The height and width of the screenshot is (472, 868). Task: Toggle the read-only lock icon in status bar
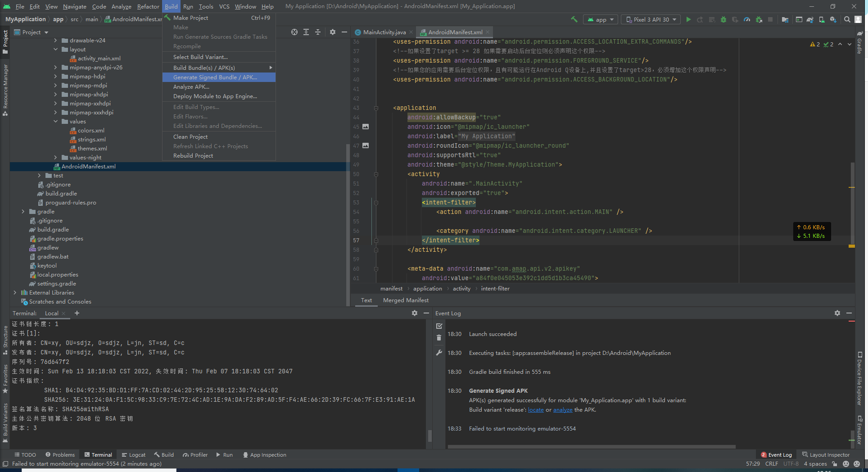tap(834, 464)
